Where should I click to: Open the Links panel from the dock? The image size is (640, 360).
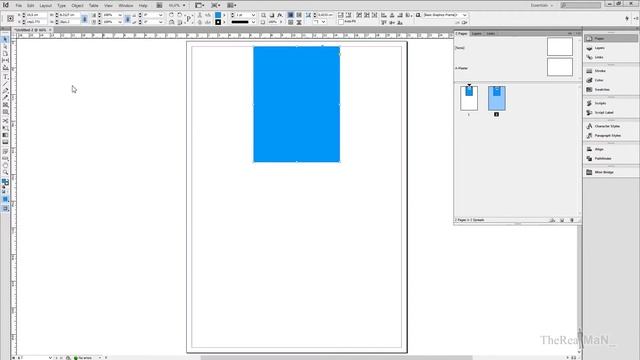click(x=611, y=57)
